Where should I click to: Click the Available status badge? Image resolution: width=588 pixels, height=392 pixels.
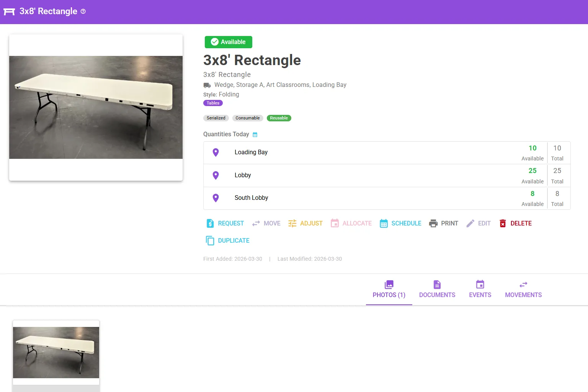228,42
